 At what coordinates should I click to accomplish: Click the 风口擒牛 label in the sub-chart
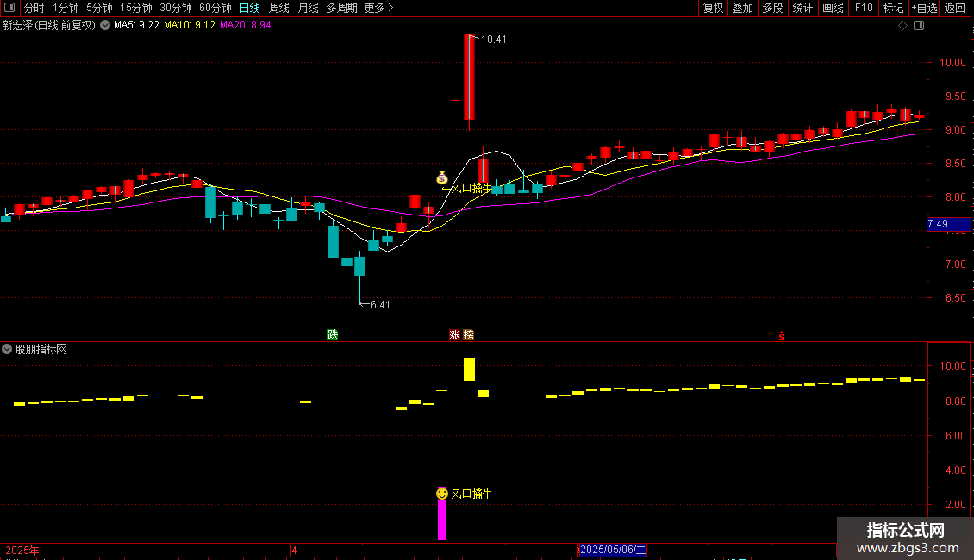tap(471, 494)
